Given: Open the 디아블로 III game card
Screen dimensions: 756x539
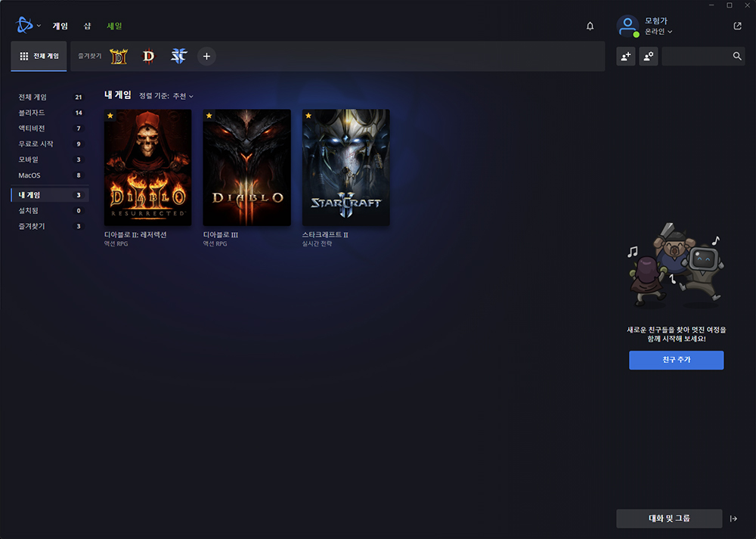Looking at the screenshot, I should 247,168.
